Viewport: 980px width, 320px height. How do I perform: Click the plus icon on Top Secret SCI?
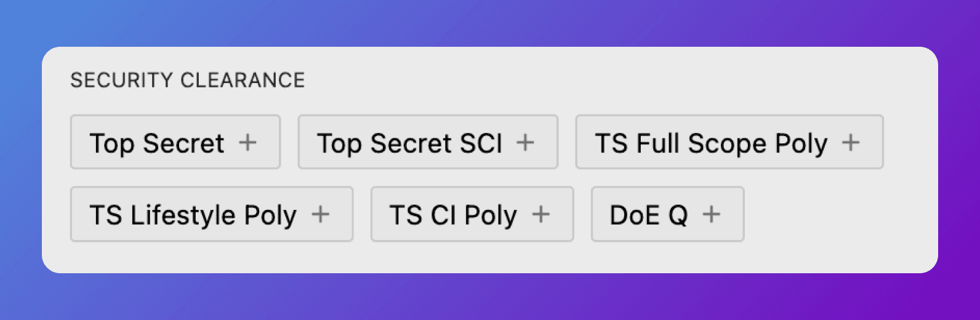525,143
